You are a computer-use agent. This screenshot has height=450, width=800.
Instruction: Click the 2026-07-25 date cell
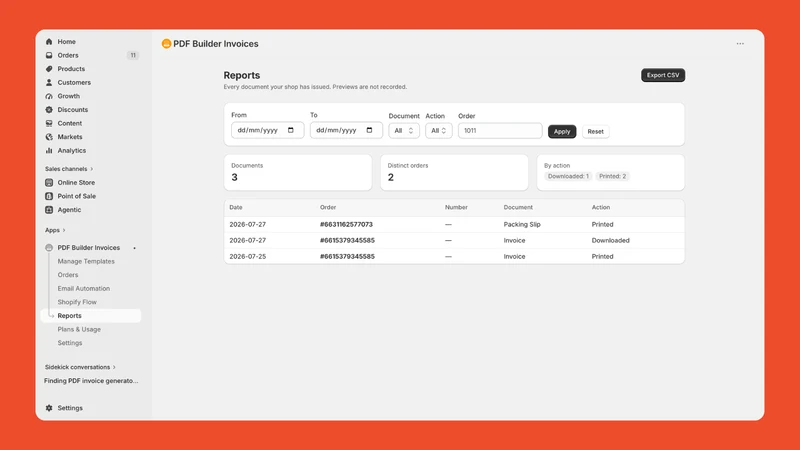pyautogui.click(x=247, y=257)
